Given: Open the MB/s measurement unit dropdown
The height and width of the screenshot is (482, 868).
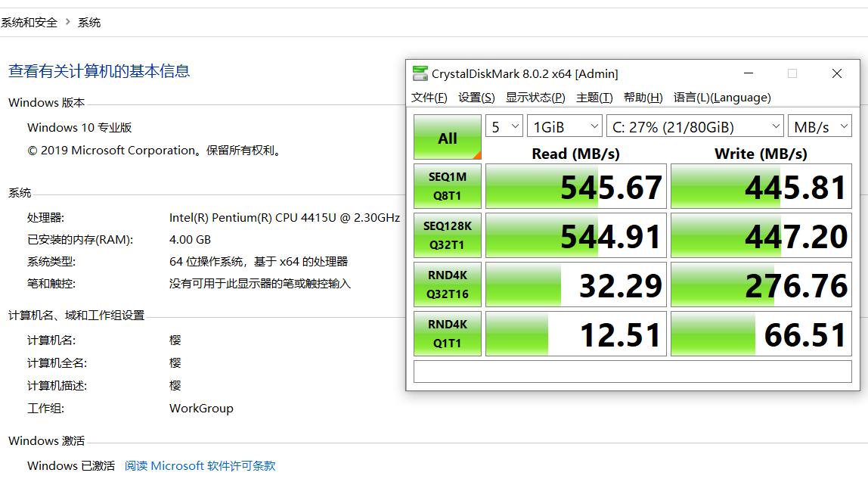Looking at the screenshot, I should 820,126.
